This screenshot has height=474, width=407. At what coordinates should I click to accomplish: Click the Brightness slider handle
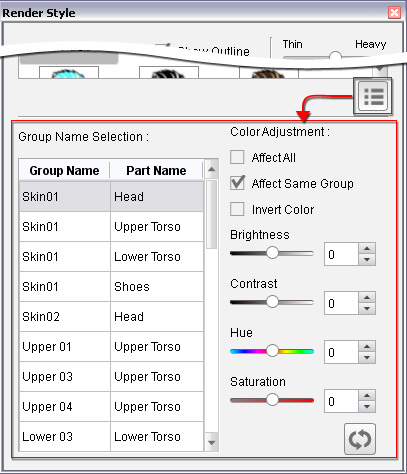(272, 253)
